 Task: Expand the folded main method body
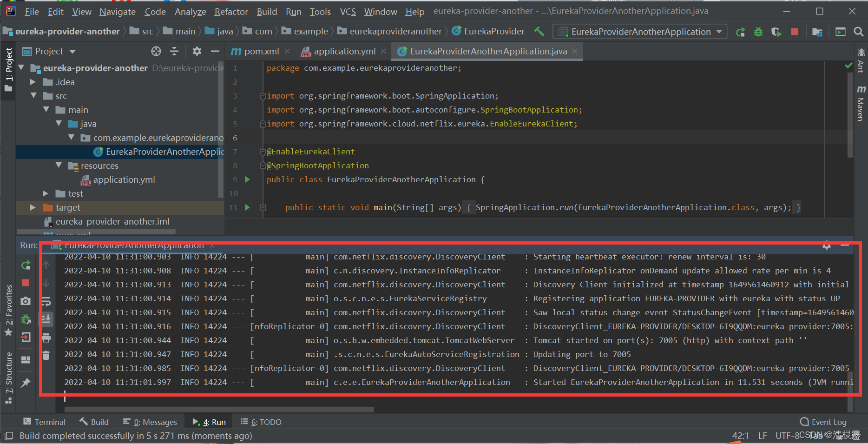pos(263,207)
